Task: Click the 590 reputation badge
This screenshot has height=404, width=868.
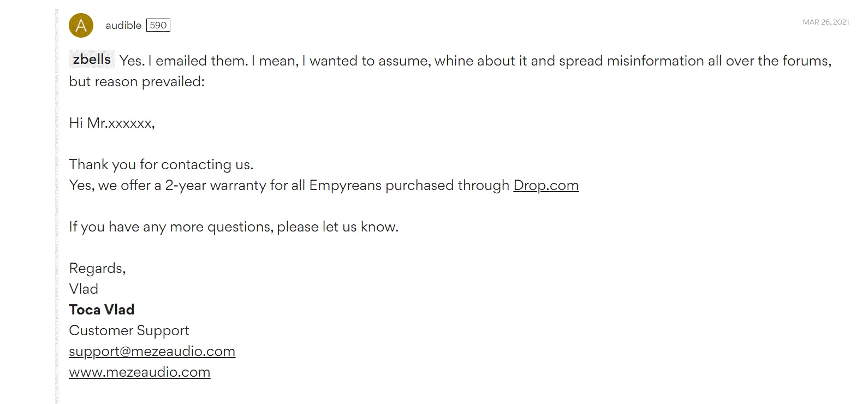Action: tap(158, 26)
